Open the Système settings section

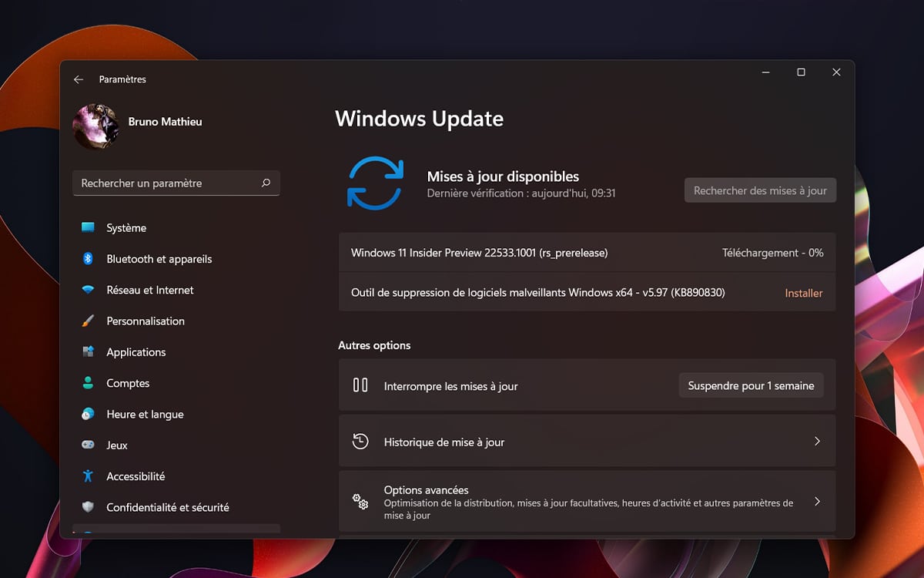pos(126,228)
